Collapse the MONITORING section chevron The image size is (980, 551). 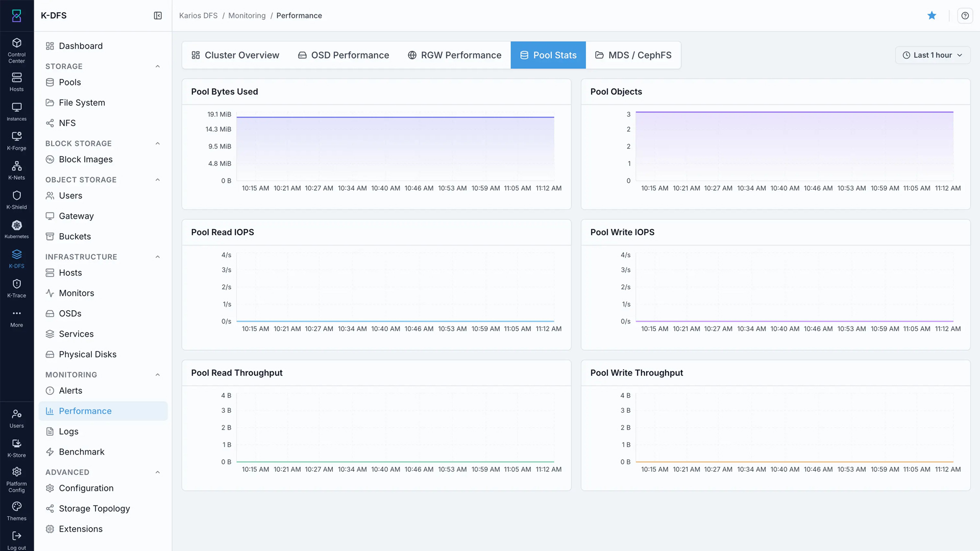tap(158, 374)
